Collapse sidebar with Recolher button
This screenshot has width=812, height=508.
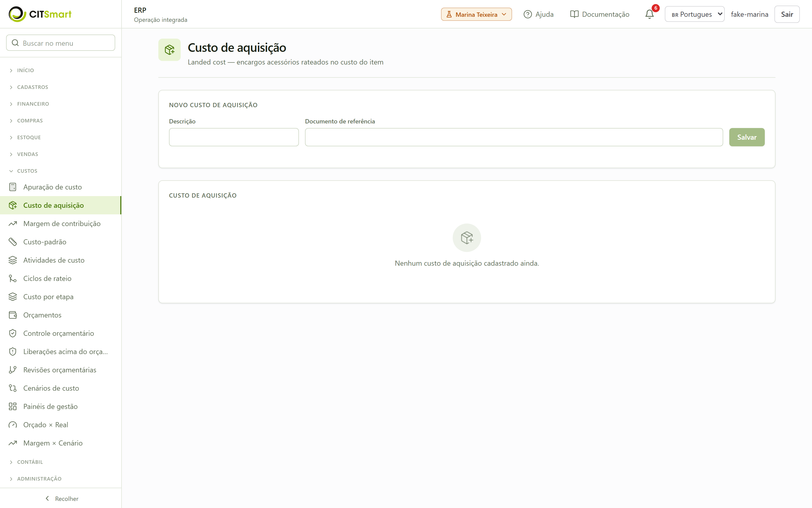click(x=62, y=499)
